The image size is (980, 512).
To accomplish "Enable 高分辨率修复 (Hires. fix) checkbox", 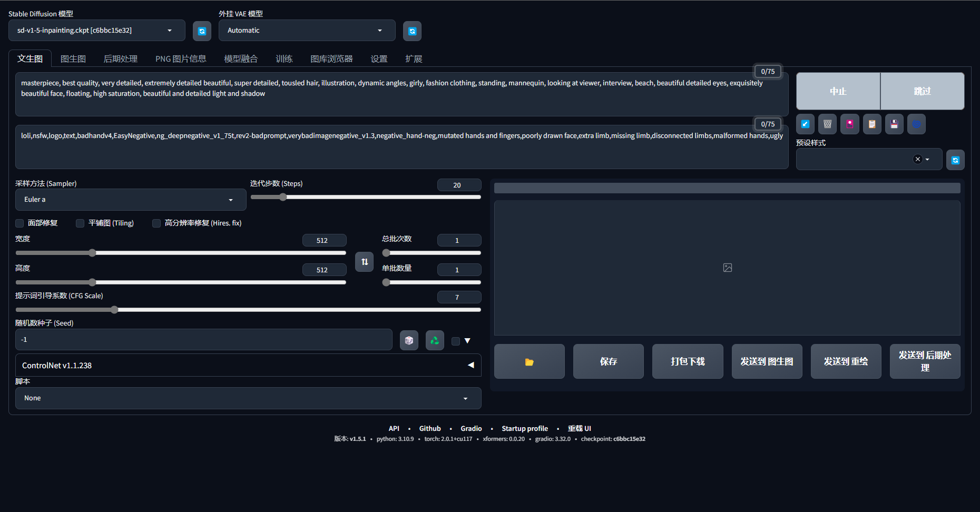I will pos(156,223).
